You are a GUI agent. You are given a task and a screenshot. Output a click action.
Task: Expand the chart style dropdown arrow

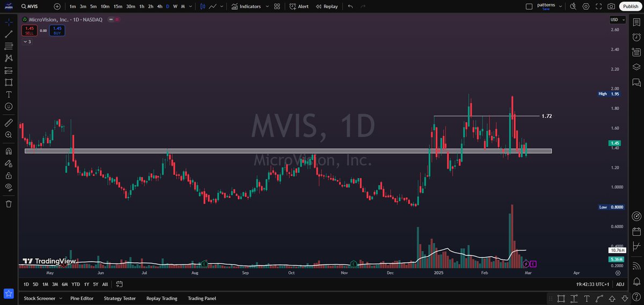pyautogui.click(x=223, y=6)
